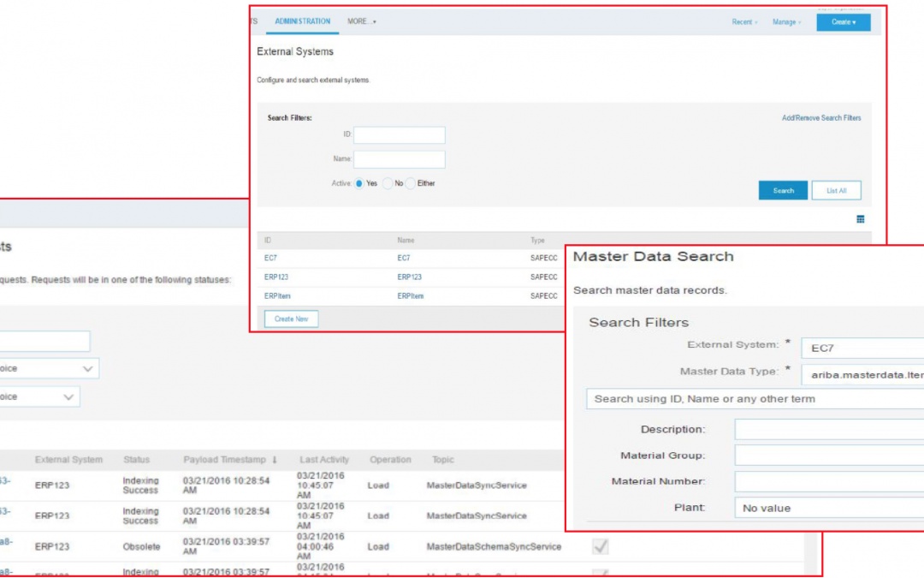
Task: Open the Create dropdown button
Action: pos(844,21)
